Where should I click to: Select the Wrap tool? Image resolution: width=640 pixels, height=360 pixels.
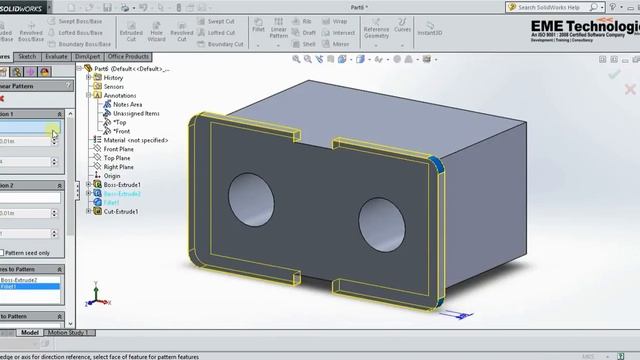[x=335, y=21]
